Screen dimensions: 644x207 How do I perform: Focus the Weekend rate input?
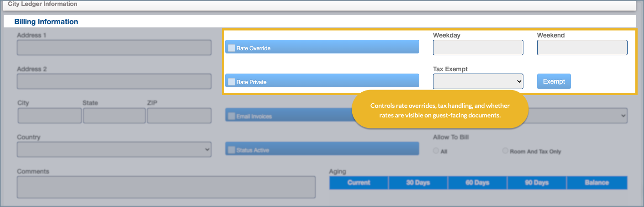click(x=582, y=48)
